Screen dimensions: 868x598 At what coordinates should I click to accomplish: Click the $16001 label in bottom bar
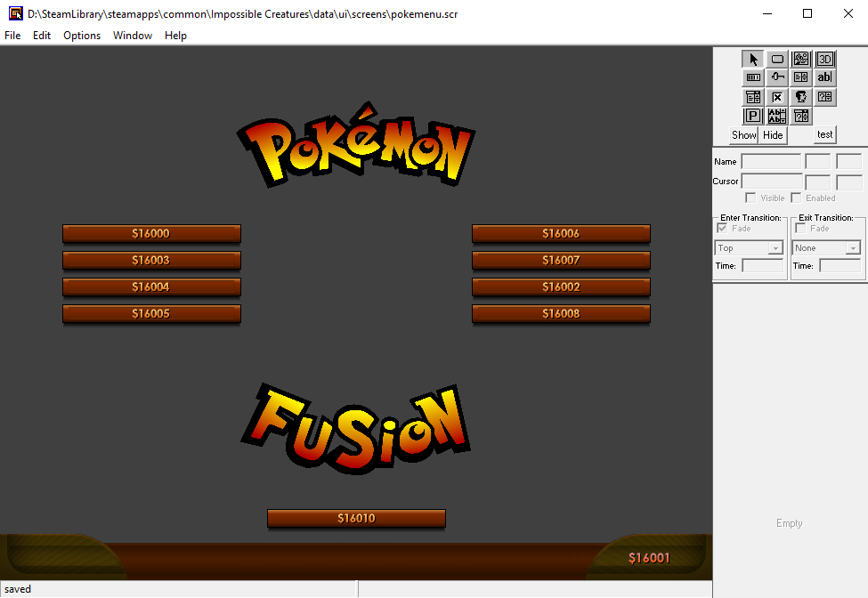649,558
